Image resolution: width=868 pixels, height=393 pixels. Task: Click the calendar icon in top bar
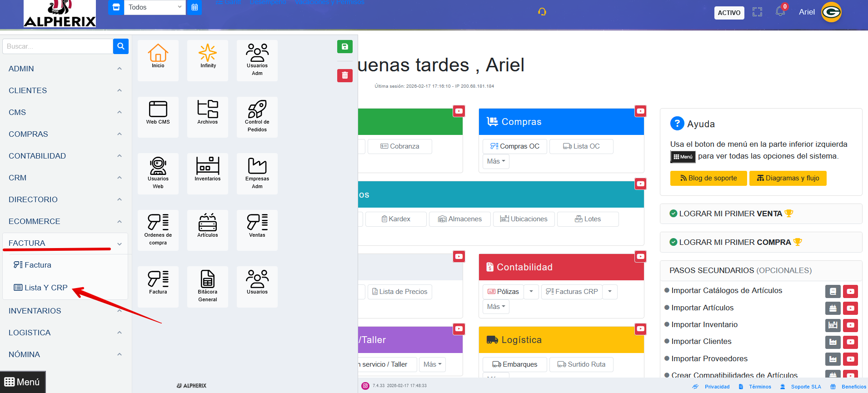coord(195,7)
